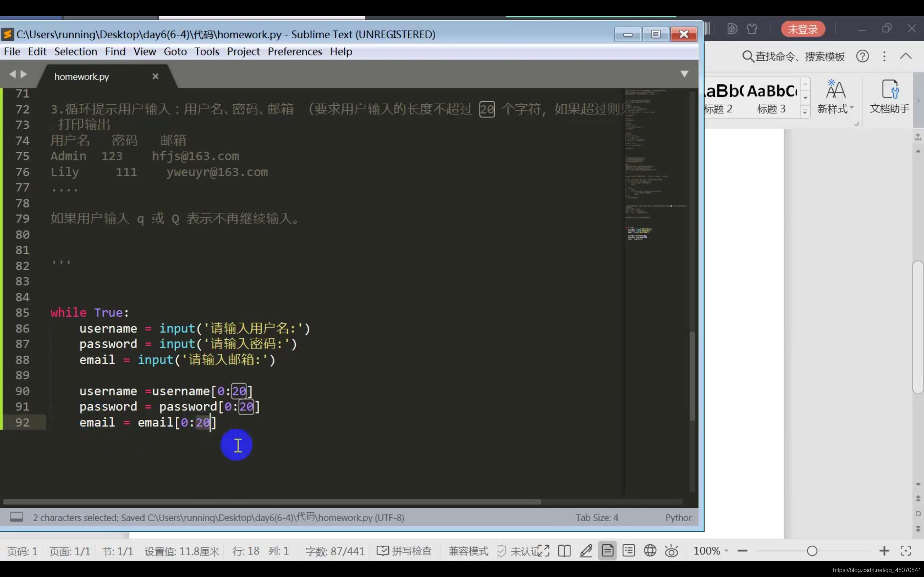
Task: Switch to web layout globe icon
Action: tap(650, 551)
